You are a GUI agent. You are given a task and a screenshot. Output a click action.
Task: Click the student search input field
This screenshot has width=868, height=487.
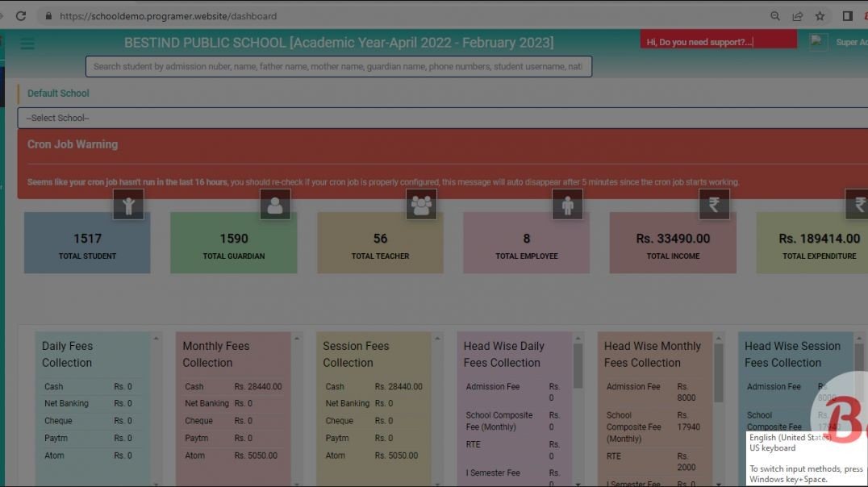tap(337, 66)
